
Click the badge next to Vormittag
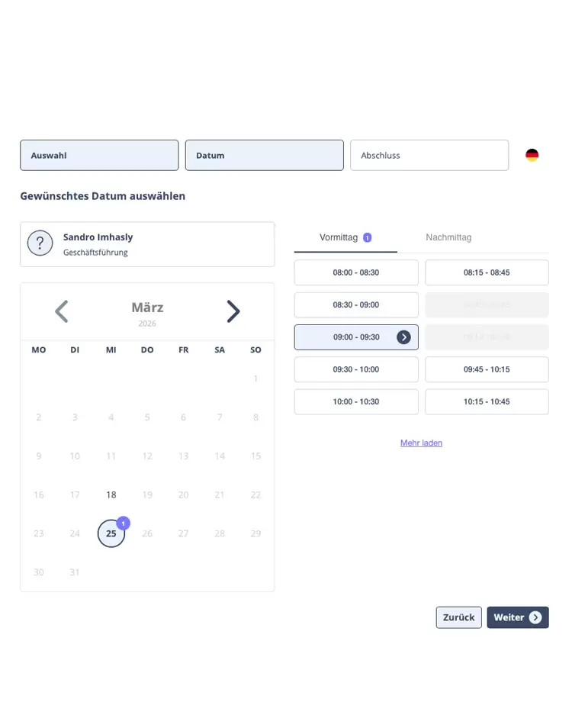tap(367, 238)
